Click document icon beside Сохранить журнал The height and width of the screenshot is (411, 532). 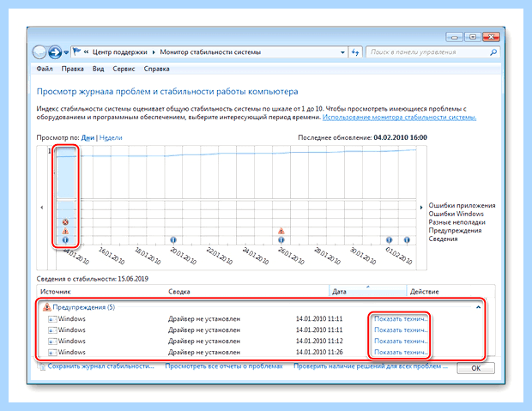coord(42,367)
